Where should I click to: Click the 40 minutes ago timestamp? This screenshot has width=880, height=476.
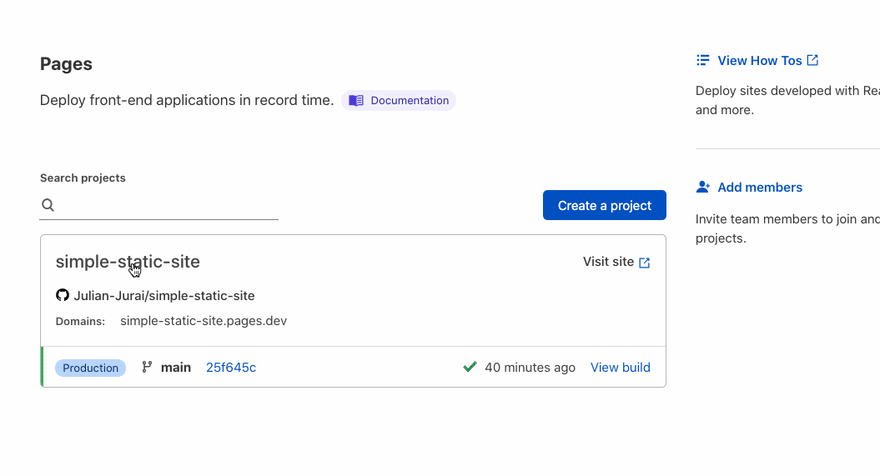point(530,368)
